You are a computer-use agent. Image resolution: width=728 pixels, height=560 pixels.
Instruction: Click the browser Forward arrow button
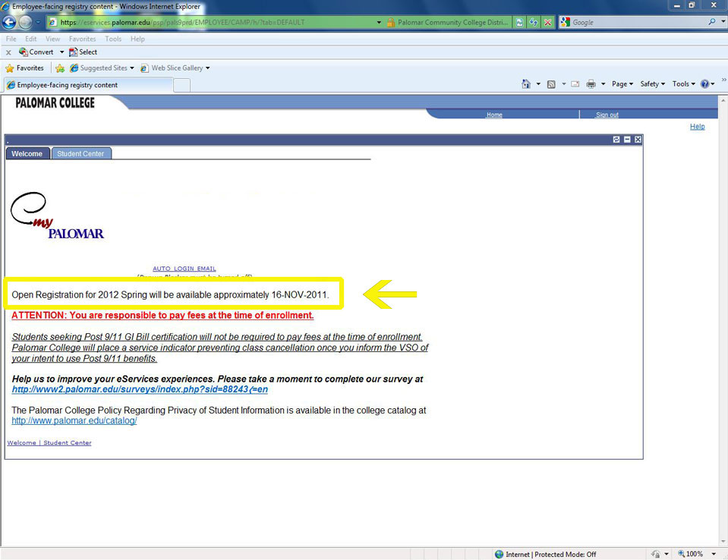[26, 22]
